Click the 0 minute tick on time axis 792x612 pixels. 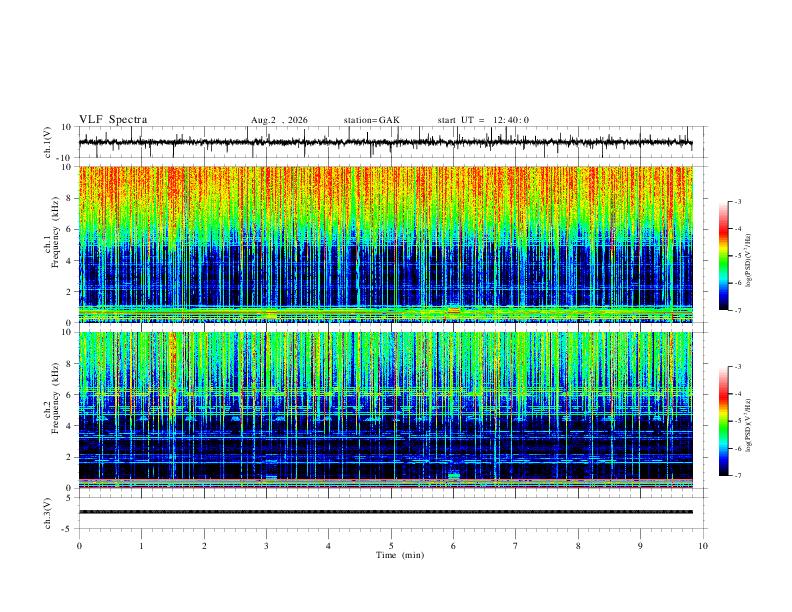point(79,546)
